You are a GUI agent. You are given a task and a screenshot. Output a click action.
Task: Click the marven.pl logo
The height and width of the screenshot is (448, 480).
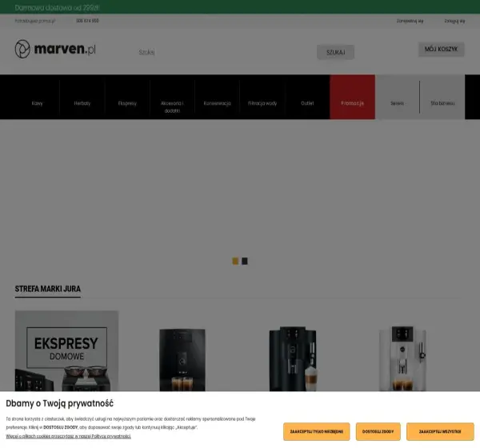55,49
